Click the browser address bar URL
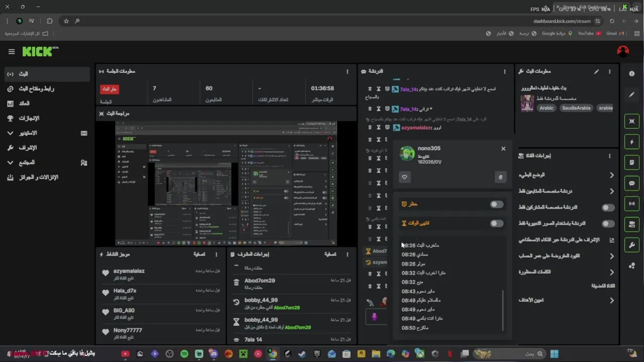Screen dimensions: 644x362 click(x=562, y=21)
